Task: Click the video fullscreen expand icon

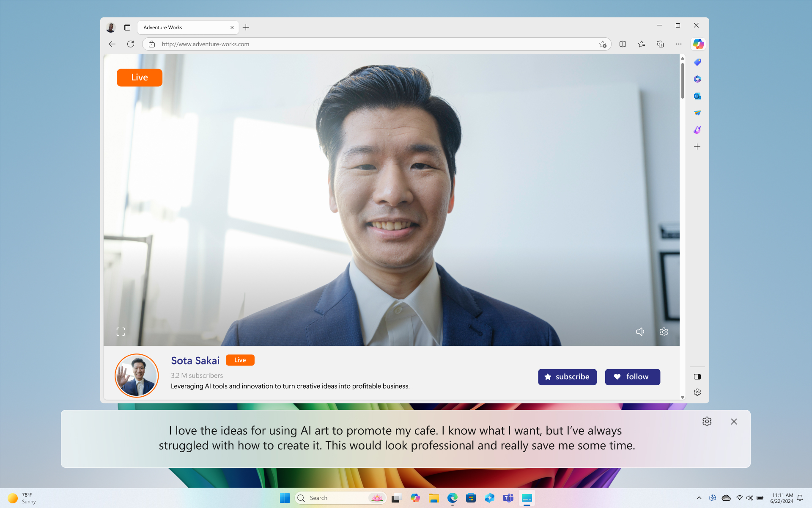Action: tap(121, 332)
